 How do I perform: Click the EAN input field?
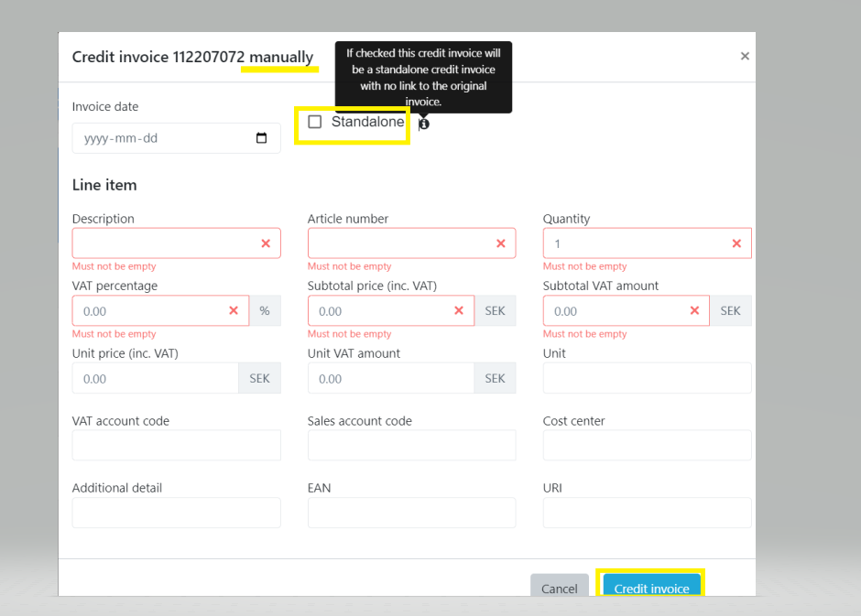pos(412,513)
